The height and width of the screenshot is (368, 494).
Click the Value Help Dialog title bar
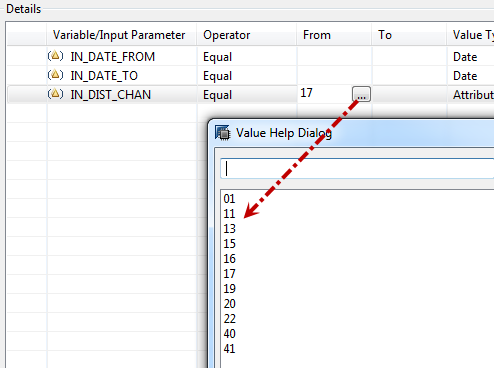352,133
